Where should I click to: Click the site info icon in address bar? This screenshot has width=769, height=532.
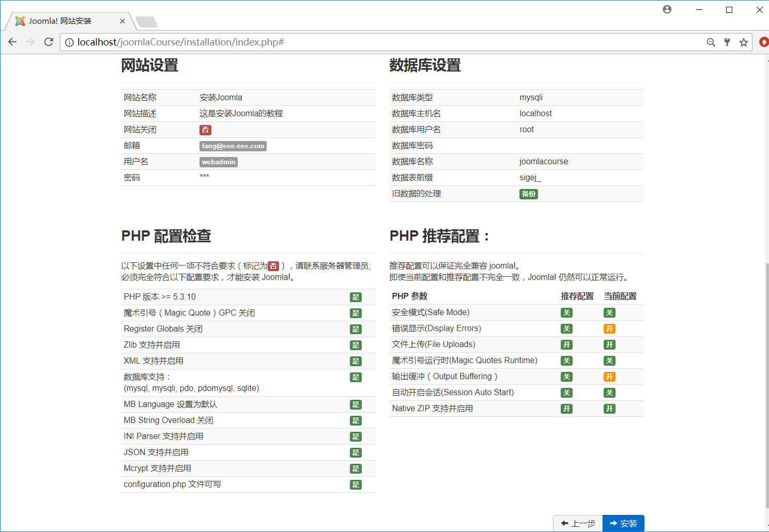[x=69, y=42]
